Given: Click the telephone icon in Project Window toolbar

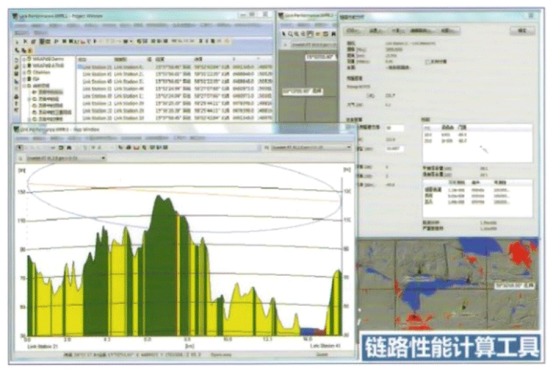Looking at the screenshot, I should (17, 51).
